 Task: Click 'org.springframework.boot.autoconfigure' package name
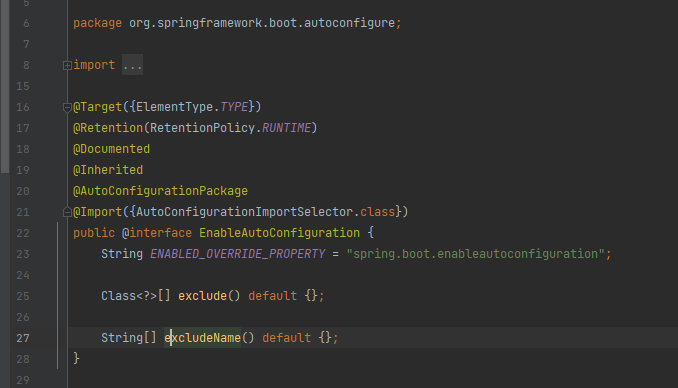(x=262, y=23)
